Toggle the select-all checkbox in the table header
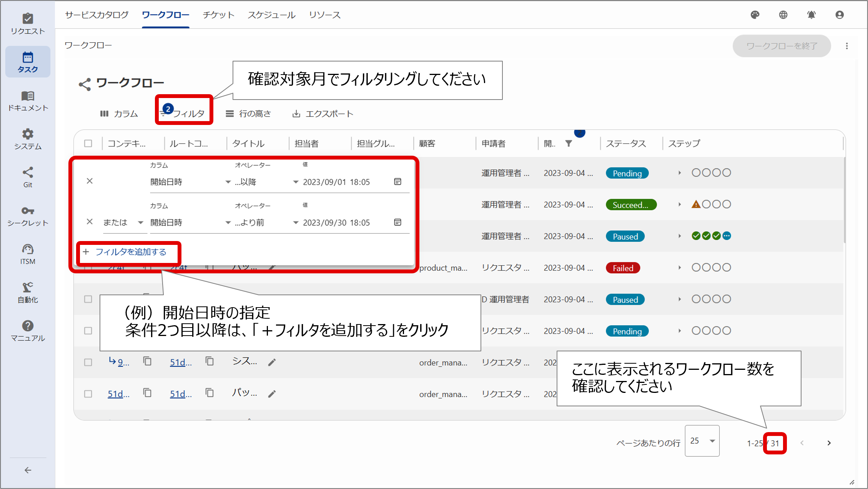 [88, 143]
